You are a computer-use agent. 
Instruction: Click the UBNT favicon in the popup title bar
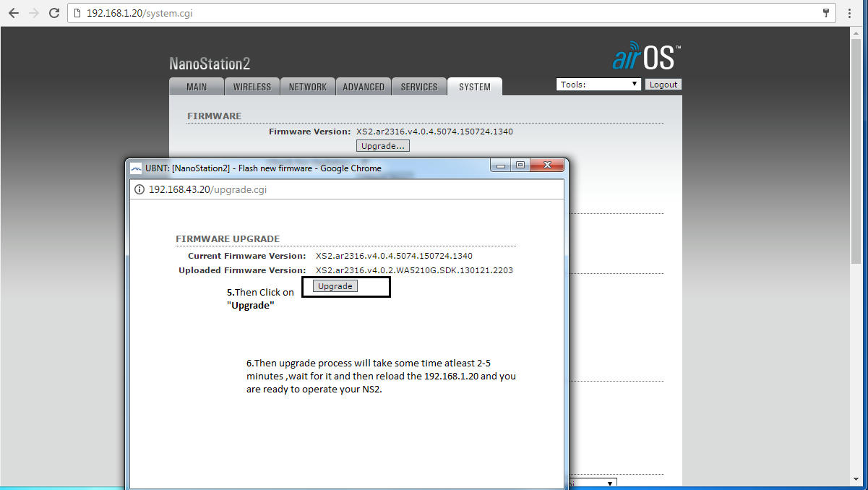tap(136, 168)
